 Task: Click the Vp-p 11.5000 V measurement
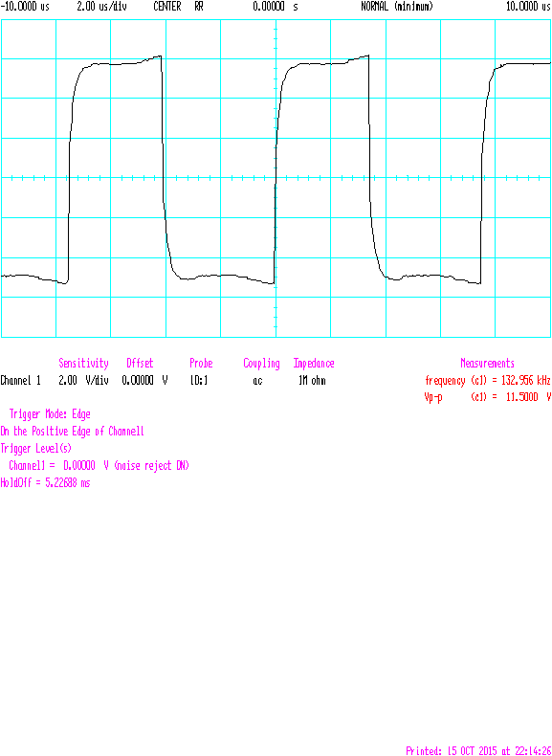pos(488,398)
